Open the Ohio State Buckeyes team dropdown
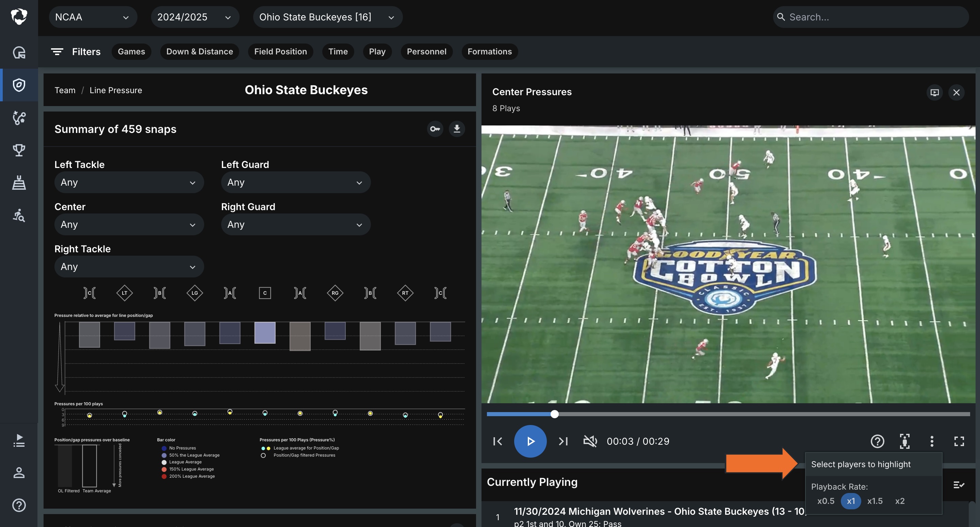 click(x=328, y=17)
